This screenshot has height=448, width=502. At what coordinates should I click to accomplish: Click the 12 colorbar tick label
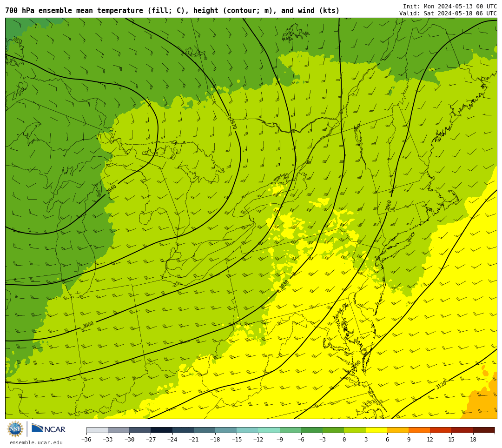(430, 439)
